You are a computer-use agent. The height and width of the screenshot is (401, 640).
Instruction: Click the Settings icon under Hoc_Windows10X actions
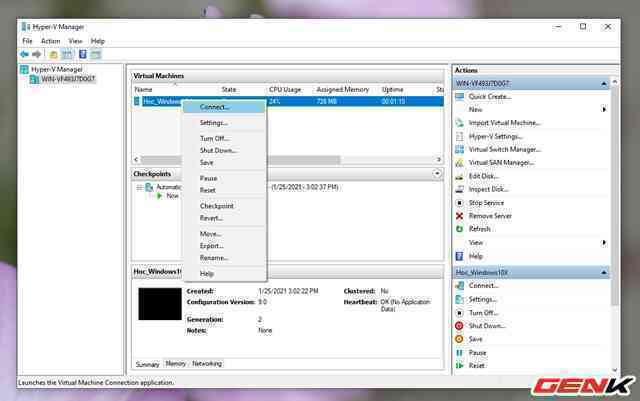[460, 299]
